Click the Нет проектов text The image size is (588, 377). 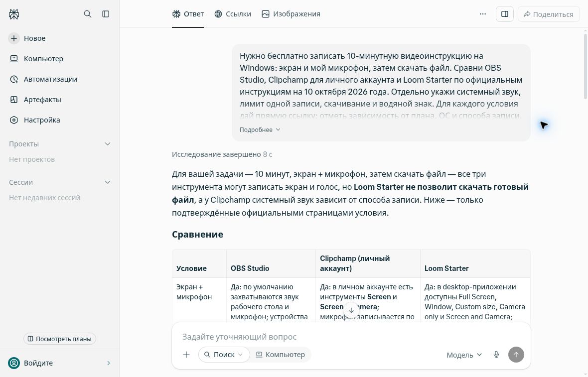32,159
